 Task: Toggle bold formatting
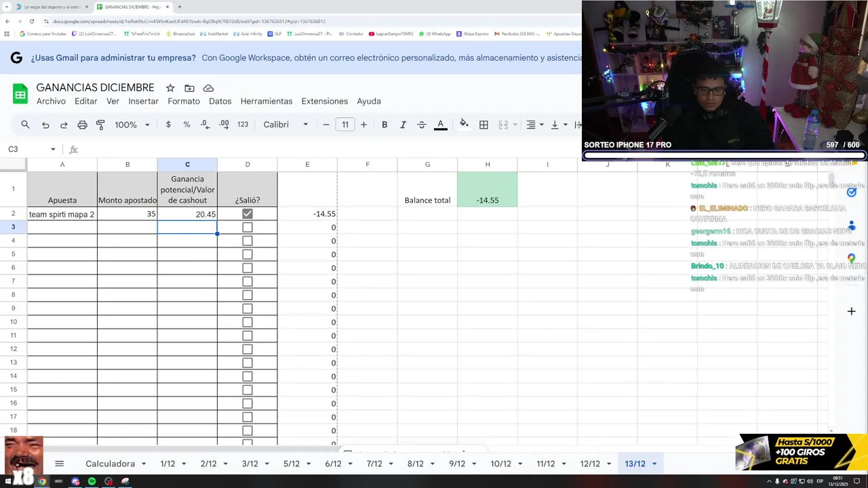384,125
